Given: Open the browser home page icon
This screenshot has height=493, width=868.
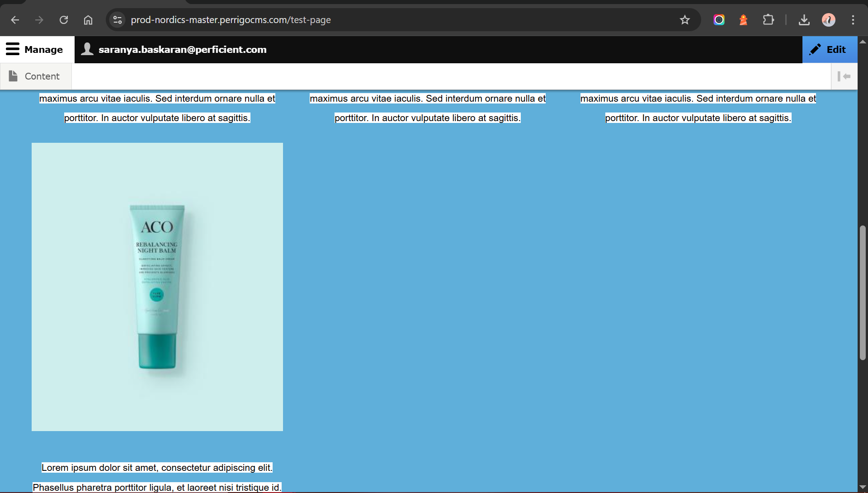Looking at the screenshot, I should pyautogui.click(x=88, y=20).
